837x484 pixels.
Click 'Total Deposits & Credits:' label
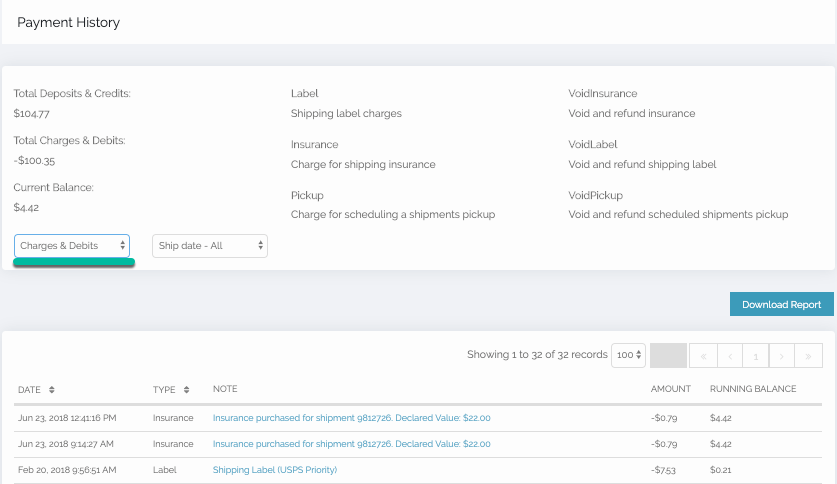coord(72,93)
